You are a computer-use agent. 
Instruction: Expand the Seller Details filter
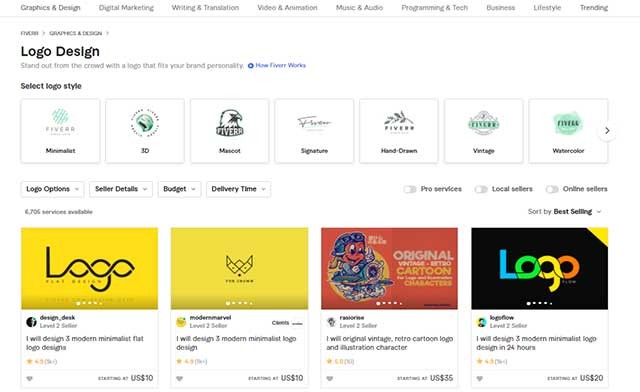tap(121, 189)
